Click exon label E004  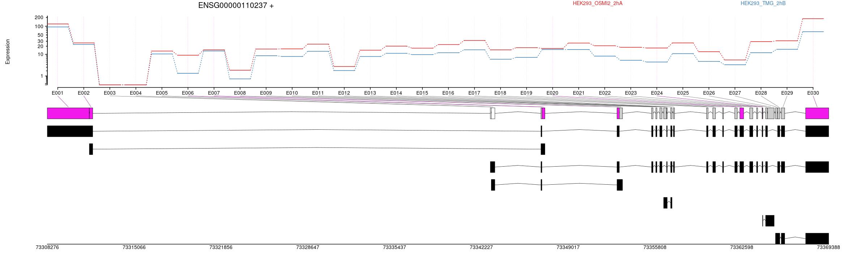136,93
